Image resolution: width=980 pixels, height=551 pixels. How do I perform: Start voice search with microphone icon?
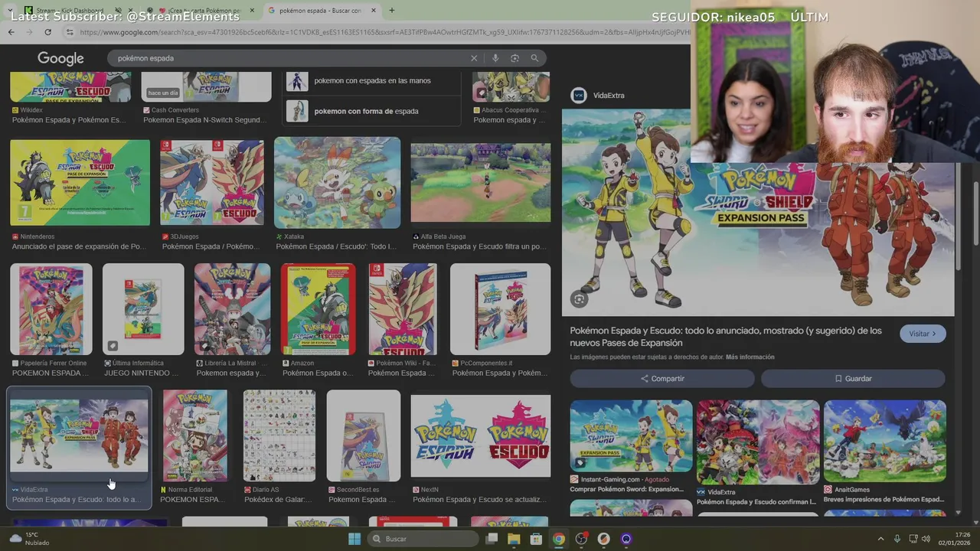(495, 58)
